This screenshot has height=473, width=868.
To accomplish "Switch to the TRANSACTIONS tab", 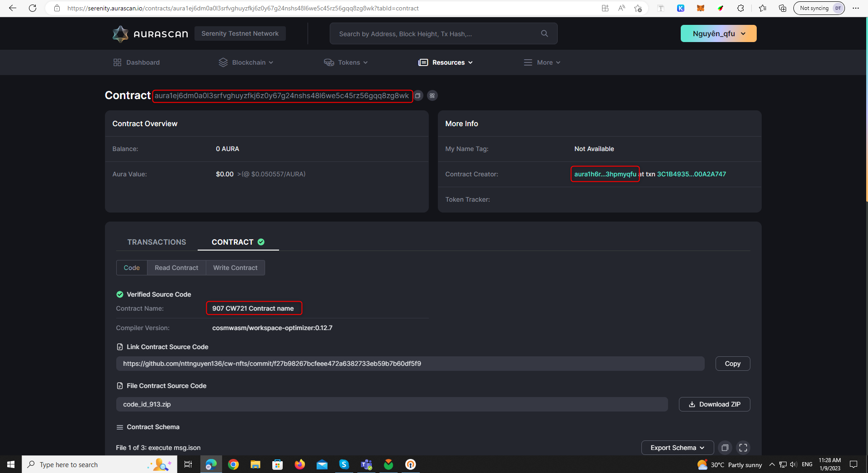I will point(157,242).
